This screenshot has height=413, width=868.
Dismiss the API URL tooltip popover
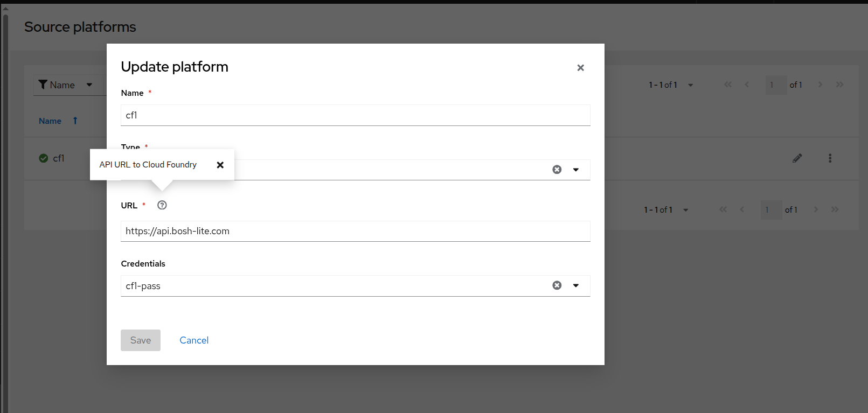(220, 165)
